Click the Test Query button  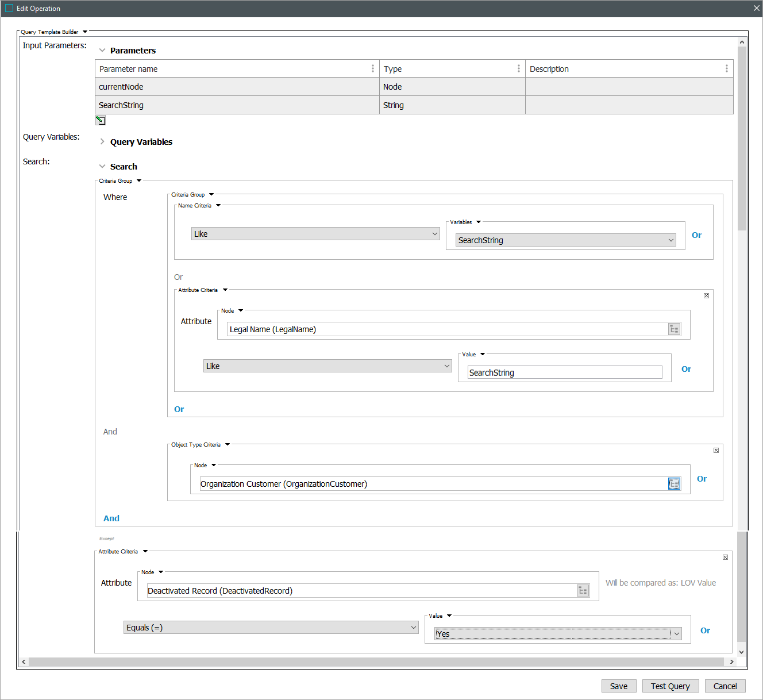pos(670,686)
